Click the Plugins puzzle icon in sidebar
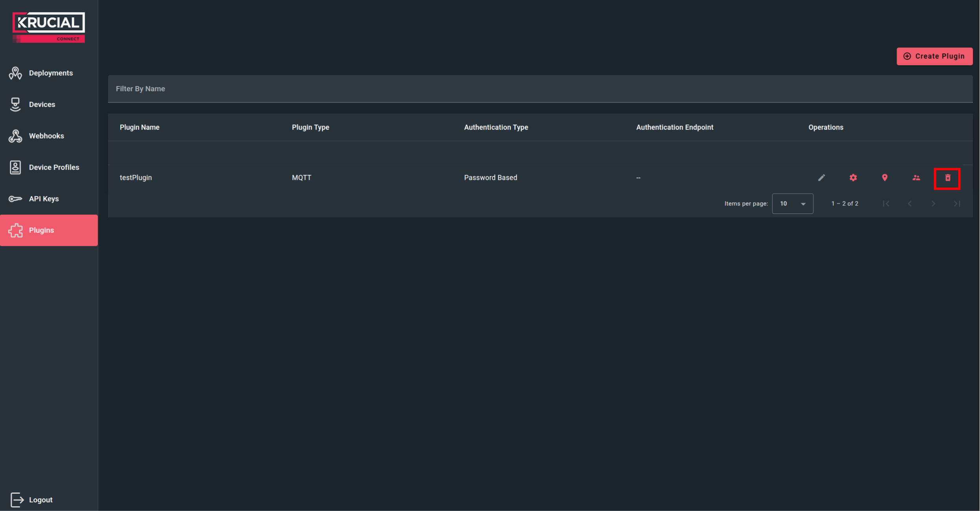 16,230
